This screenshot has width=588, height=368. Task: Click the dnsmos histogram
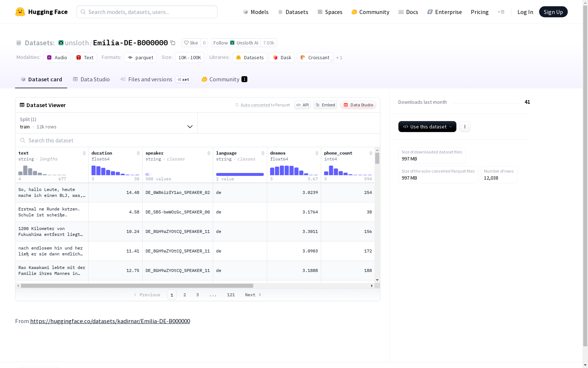[x=294, y=170]
